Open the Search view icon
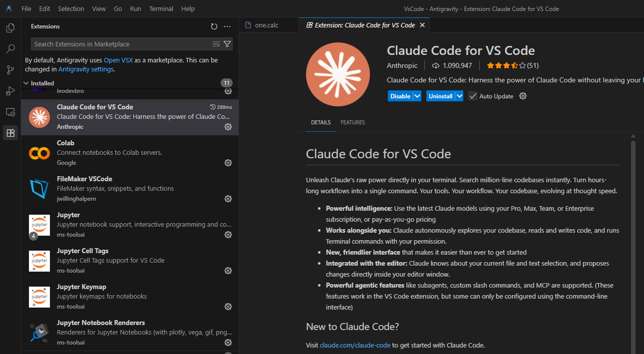Image resolution: width=644 pixels, height=354 pixels. 10,49
